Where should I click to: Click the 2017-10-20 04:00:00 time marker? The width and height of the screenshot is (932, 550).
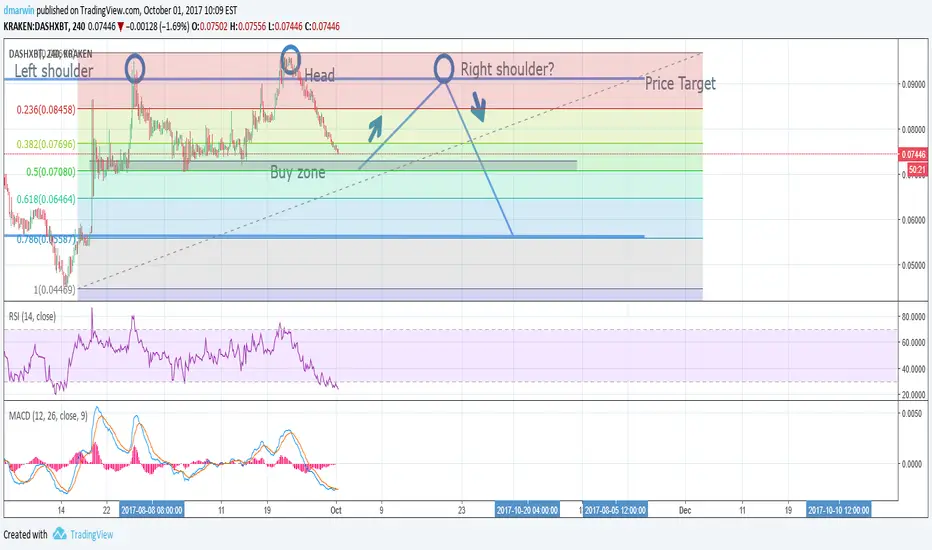click(527, 510)
